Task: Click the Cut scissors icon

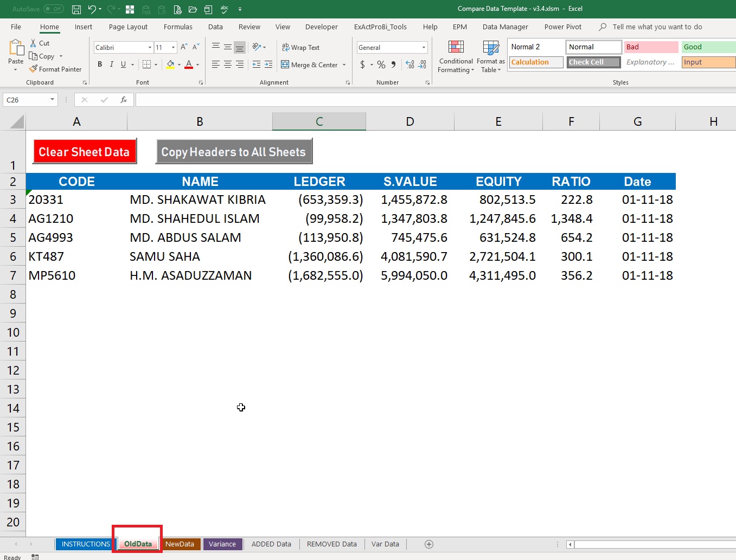Action: click(33, 43)
